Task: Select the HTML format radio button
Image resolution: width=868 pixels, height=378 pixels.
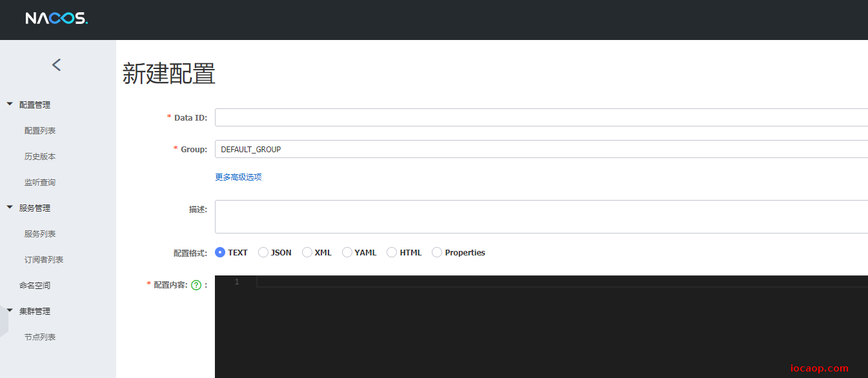Action: [x=392, y=252]
